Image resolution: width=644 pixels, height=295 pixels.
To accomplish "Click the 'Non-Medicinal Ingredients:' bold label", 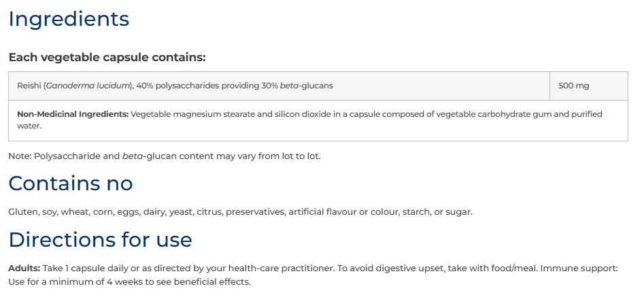I will coord(73,114).
